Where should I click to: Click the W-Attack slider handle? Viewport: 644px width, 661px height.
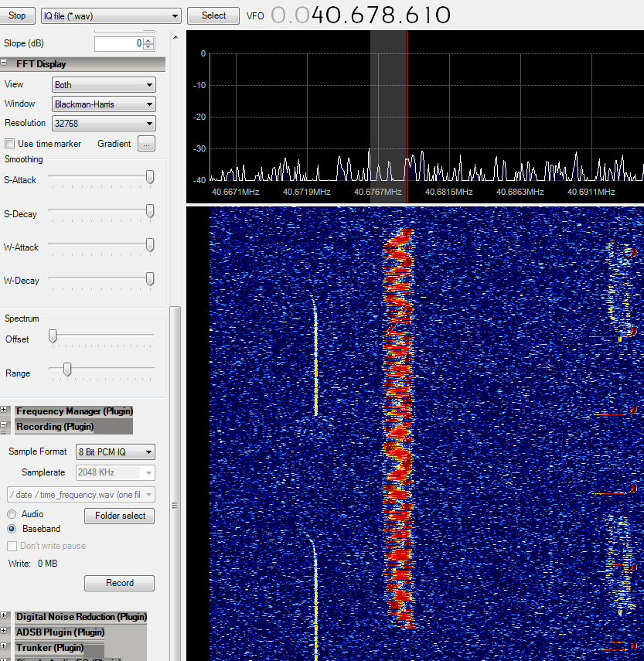(150, 245)
